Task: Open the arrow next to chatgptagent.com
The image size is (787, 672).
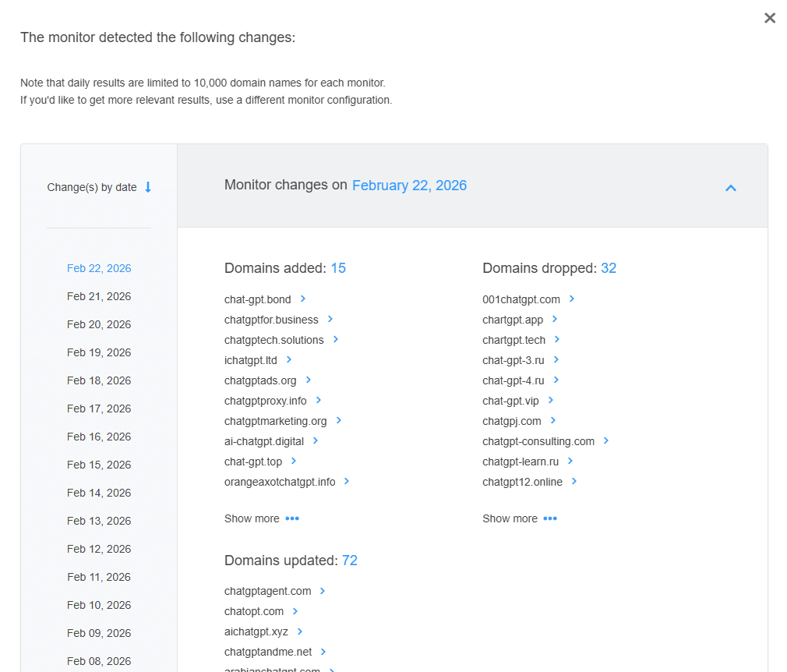Action: point(323,591)
